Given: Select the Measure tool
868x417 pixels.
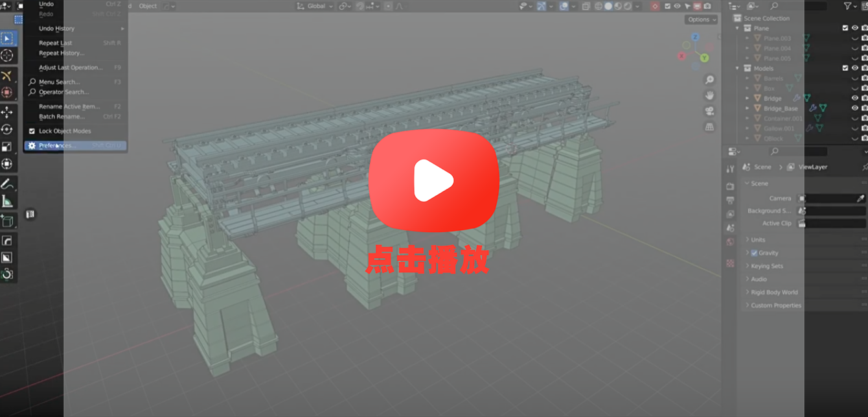Looking at the screenshot, I should click(x=7, y=202).
